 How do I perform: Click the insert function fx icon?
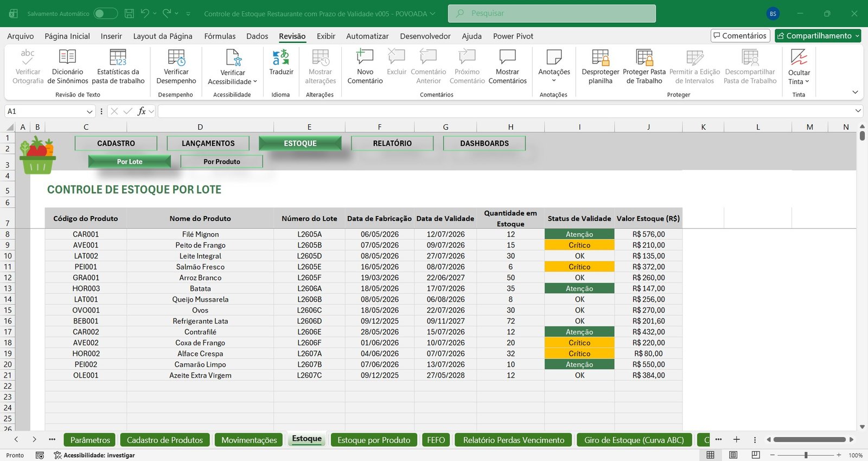[x=142, y=111]
